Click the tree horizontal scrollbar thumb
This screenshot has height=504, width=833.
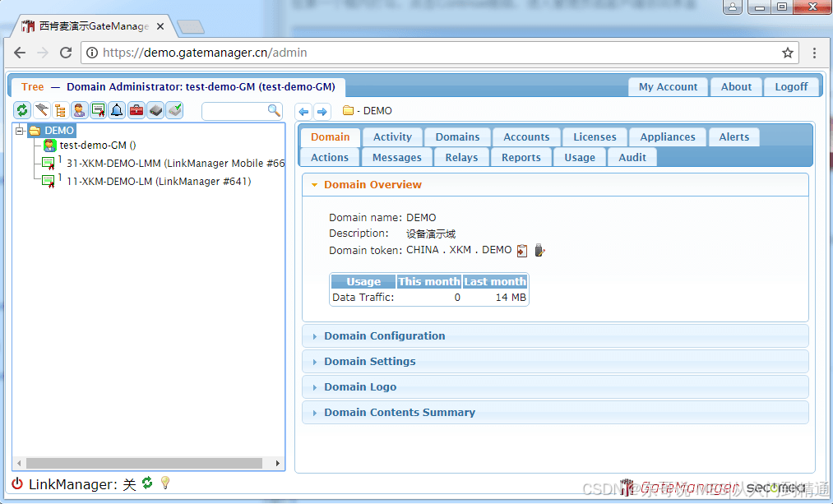tap(144, 463)
